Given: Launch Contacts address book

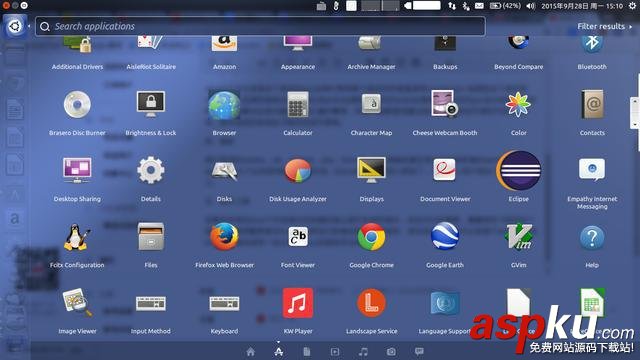Looking at the screenshot, I should pos(592,105).
